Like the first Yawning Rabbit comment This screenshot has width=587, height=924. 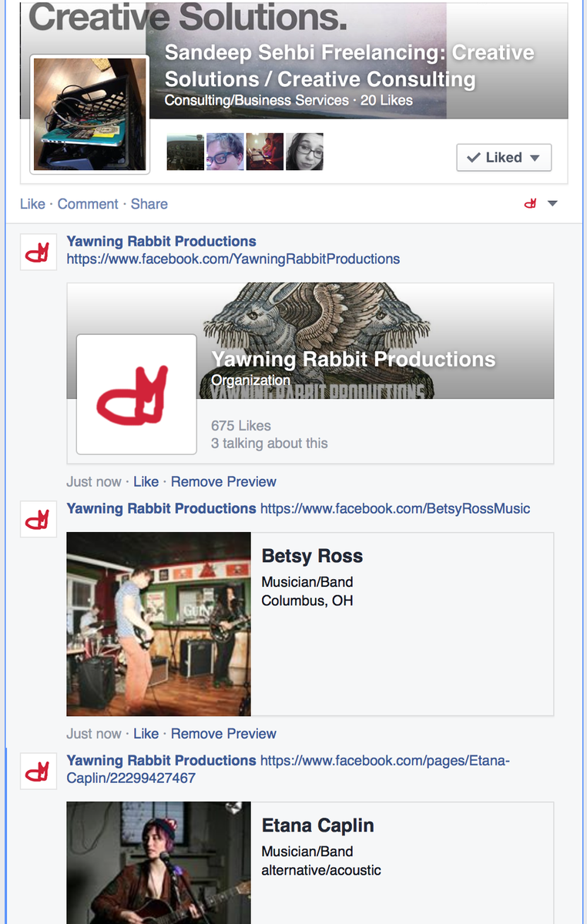coord(146,482)
